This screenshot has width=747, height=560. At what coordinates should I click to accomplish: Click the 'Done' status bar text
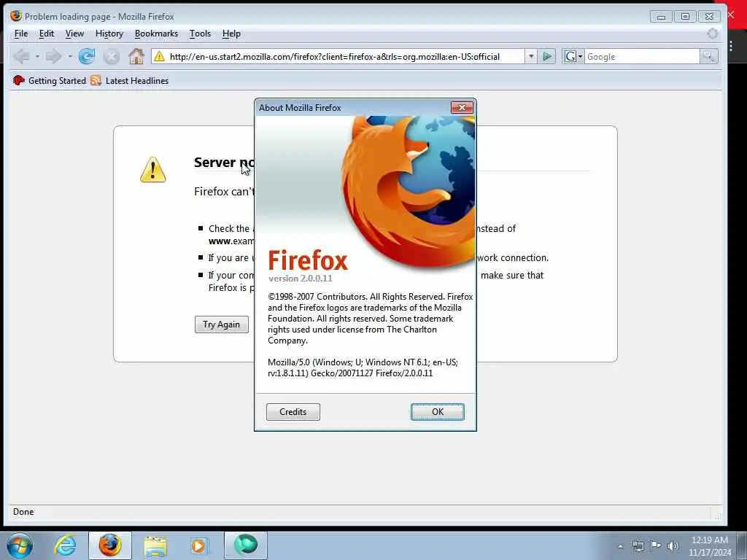coord(23,512)
